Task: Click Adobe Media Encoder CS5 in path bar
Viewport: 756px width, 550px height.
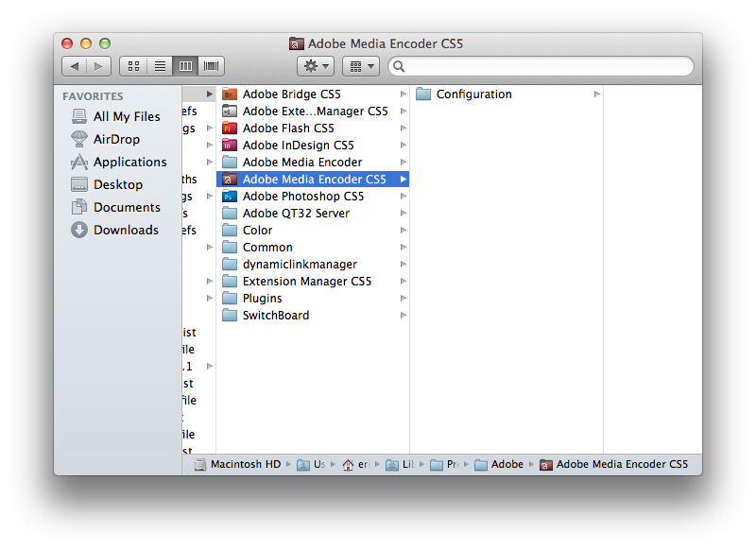Action: coord(613,464)
